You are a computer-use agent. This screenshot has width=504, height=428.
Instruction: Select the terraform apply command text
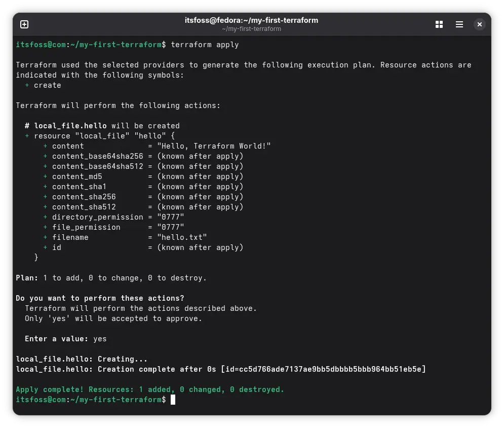pos(204,45)
